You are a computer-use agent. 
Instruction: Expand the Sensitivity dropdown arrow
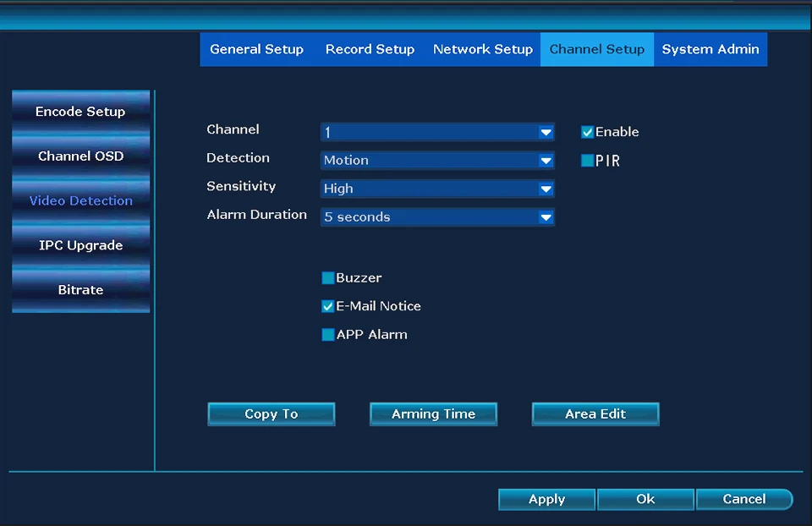pos(546,189)
